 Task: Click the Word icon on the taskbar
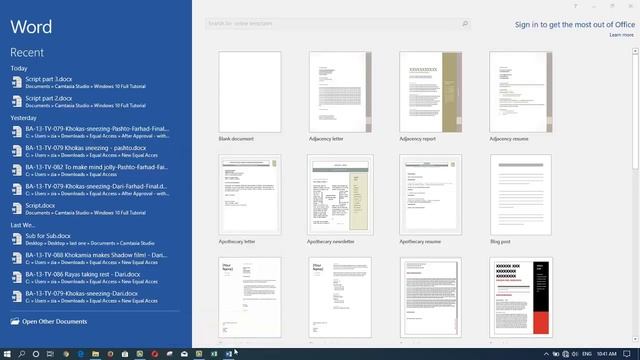pos(229,354)
